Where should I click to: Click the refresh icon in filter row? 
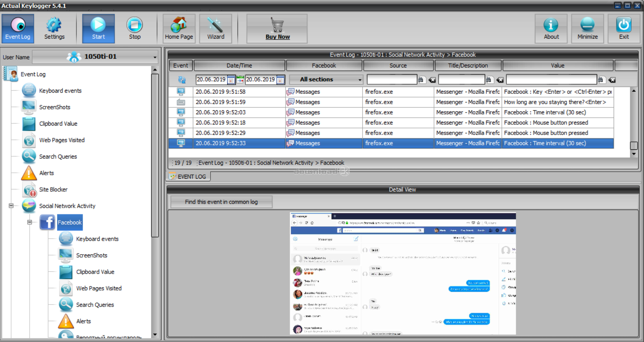pos(182,80)
